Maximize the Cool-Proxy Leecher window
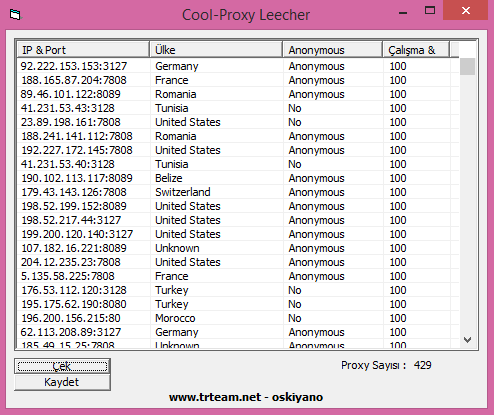This screenshot has height=415, width=494. 430,11
